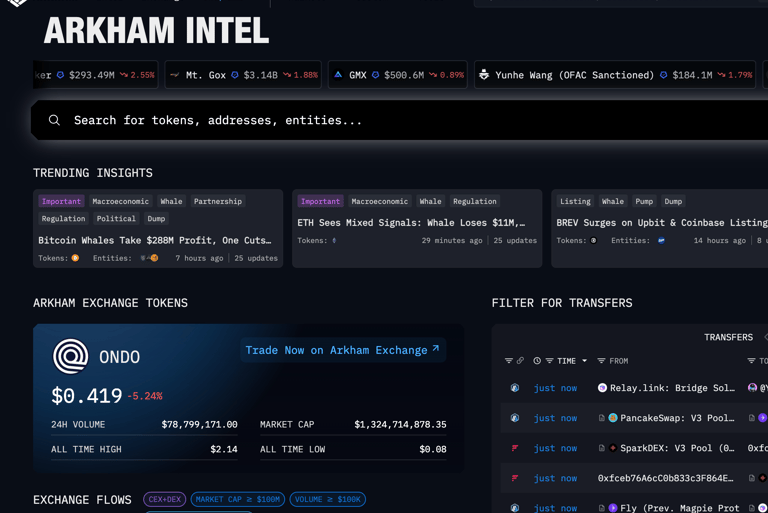Open the all-columns filter icon at the table's left edge
The height and width of the screenshot is (513, 768).
[508, 361]
